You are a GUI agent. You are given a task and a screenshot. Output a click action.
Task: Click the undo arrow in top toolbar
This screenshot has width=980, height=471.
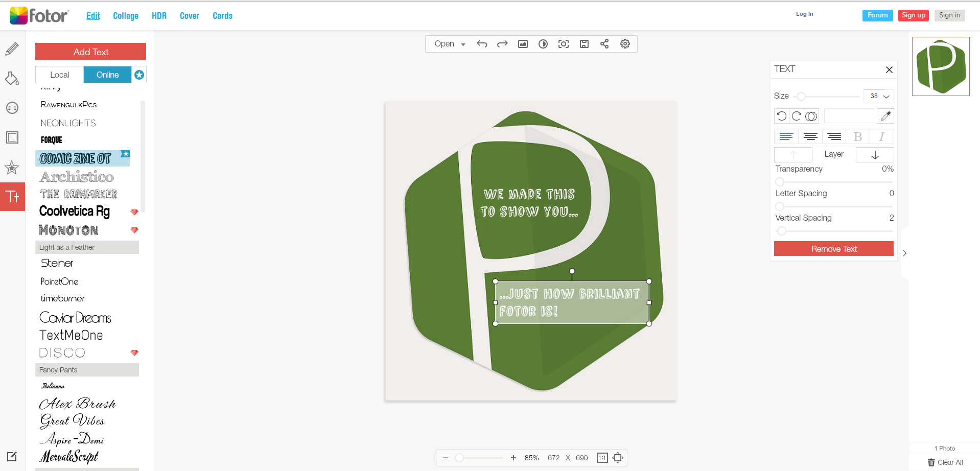[482, 44]
